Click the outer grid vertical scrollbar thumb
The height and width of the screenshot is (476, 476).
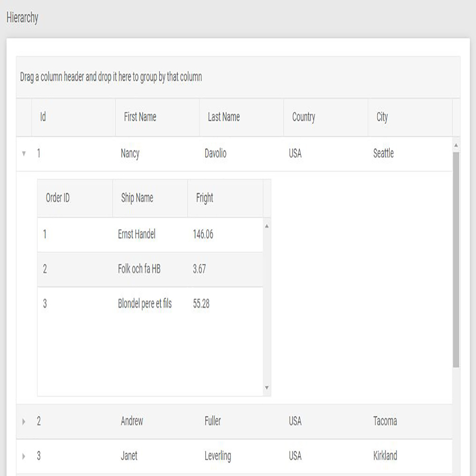[x=456, y=260]
